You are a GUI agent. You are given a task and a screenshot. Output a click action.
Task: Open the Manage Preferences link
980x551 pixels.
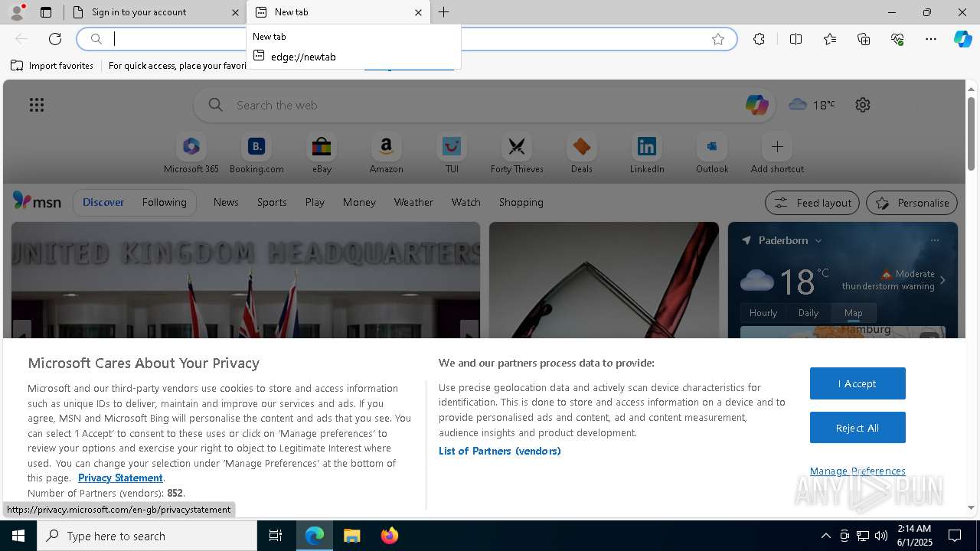click(857, 471)
